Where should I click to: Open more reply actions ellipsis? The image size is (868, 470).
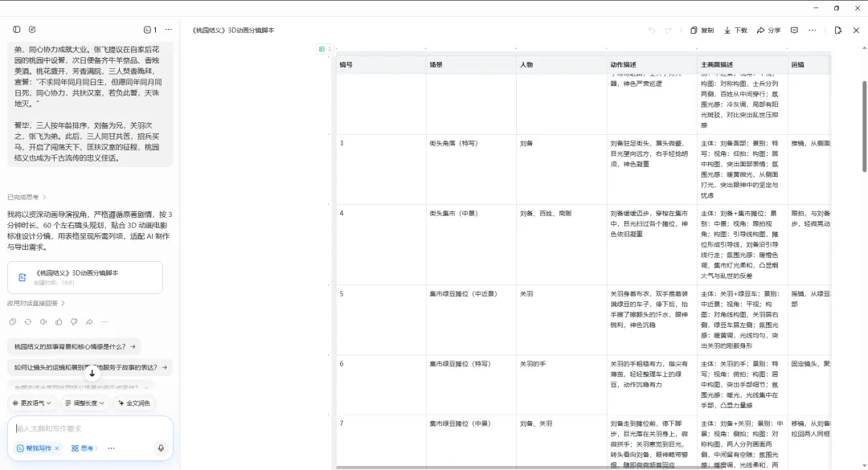point(104,321)
